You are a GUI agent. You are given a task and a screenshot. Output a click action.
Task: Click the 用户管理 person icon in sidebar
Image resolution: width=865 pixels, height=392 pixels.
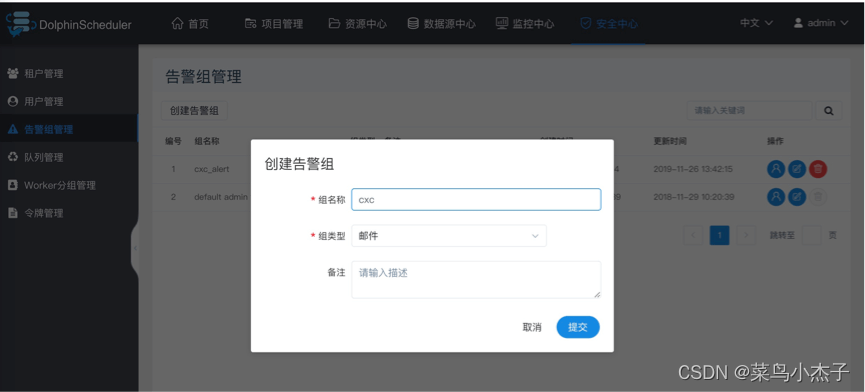(13, 101)
